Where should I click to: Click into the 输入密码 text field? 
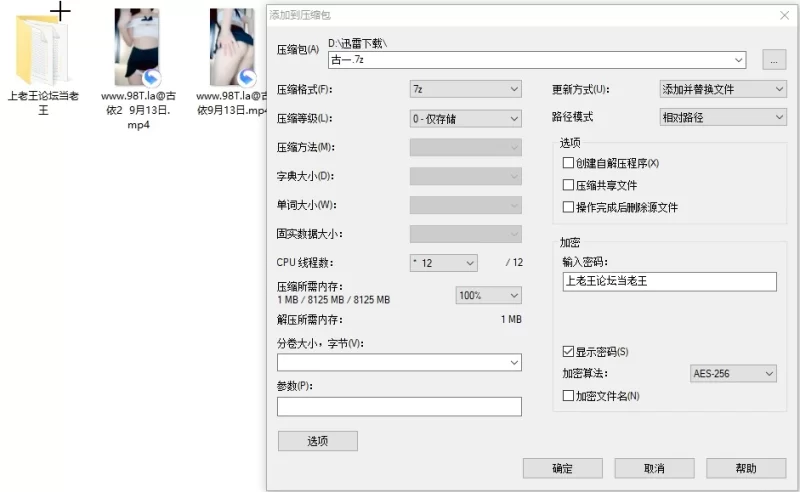tap(668, 281)
